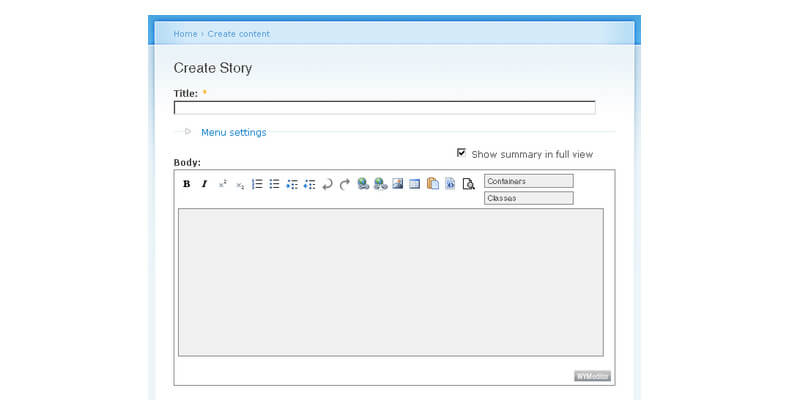Insert an ordered numbered list
Viewport: 800px width, 400px height.
tap(257, 184)
